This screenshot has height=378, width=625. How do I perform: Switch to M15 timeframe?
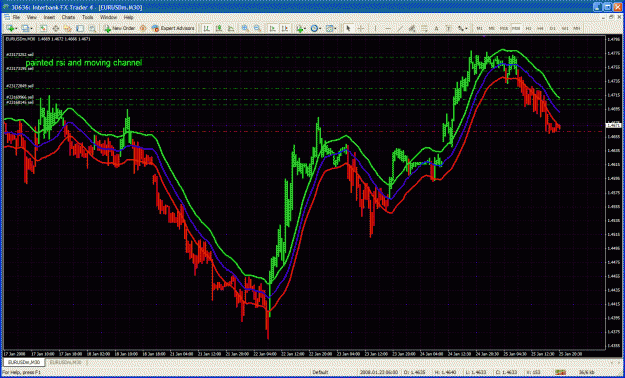pyautogui.click(x=504, y=28)
